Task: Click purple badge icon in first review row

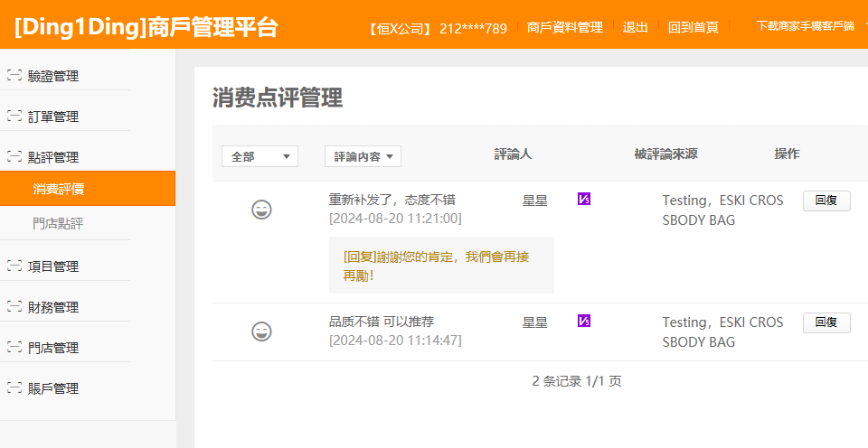Action: click(x=584, y=199)
